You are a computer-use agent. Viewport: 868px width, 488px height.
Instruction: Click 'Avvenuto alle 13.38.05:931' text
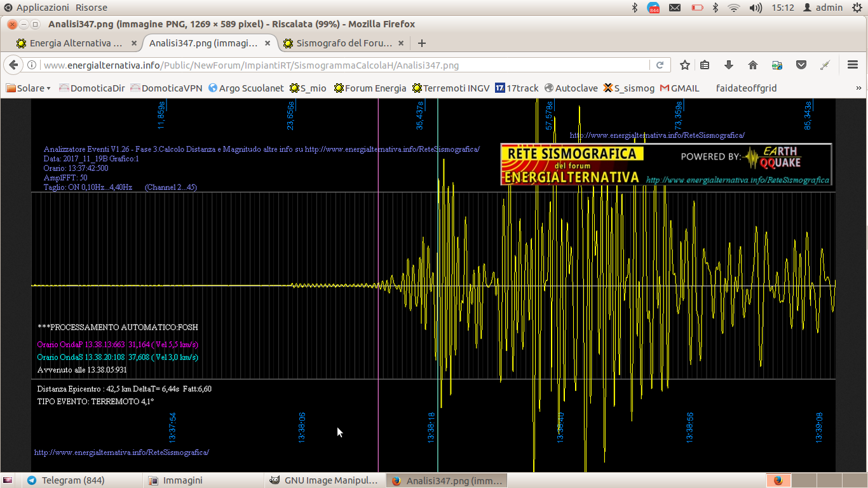[82, 370]
